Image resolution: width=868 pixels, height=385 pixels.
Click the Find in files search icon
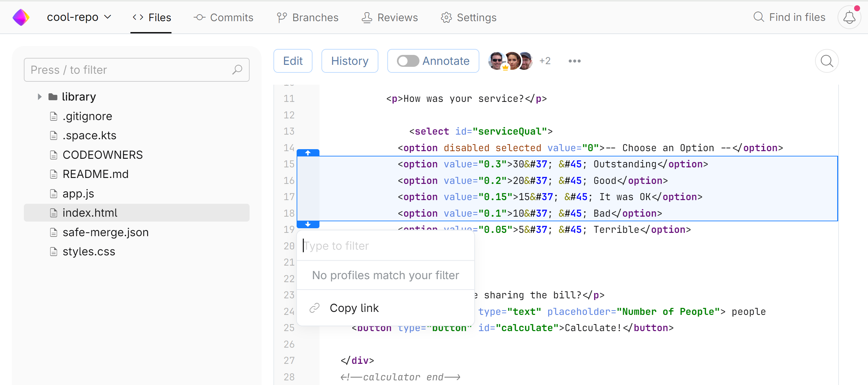pyautogui.click(x=758, y=17)
